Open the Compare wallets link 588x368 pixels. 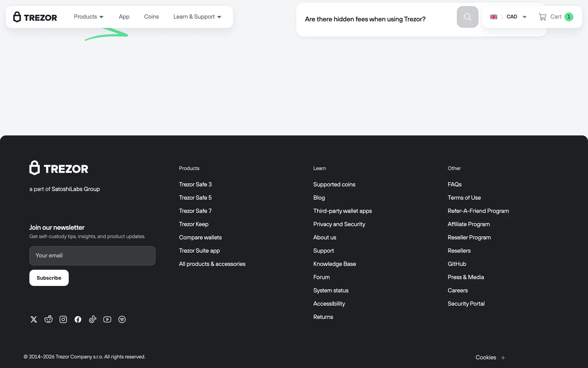tap(200, 237)
